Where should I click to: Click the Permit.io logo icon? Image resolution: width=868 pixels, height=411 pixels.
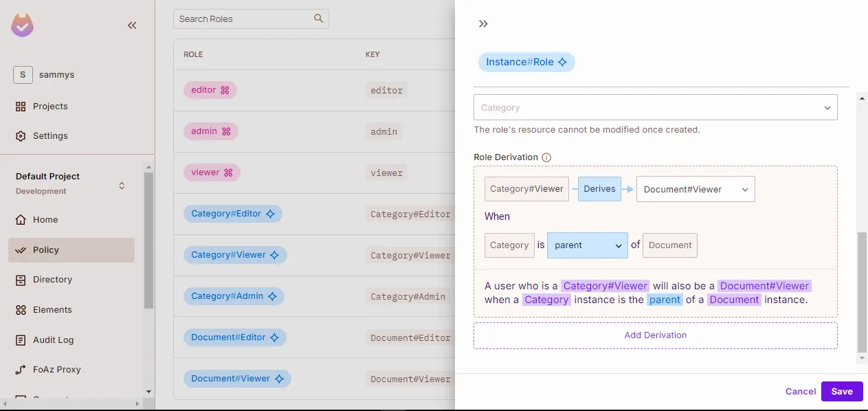click(x=23, y=25)
